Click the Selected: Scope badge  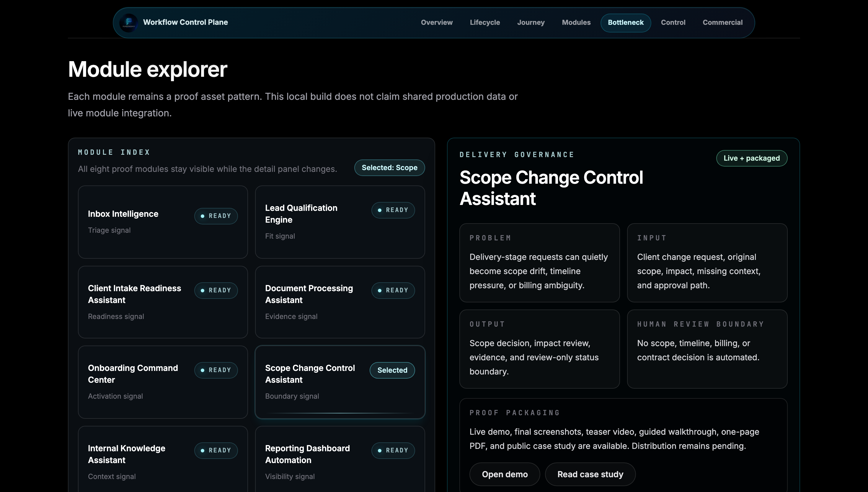(x=389, y=168)
